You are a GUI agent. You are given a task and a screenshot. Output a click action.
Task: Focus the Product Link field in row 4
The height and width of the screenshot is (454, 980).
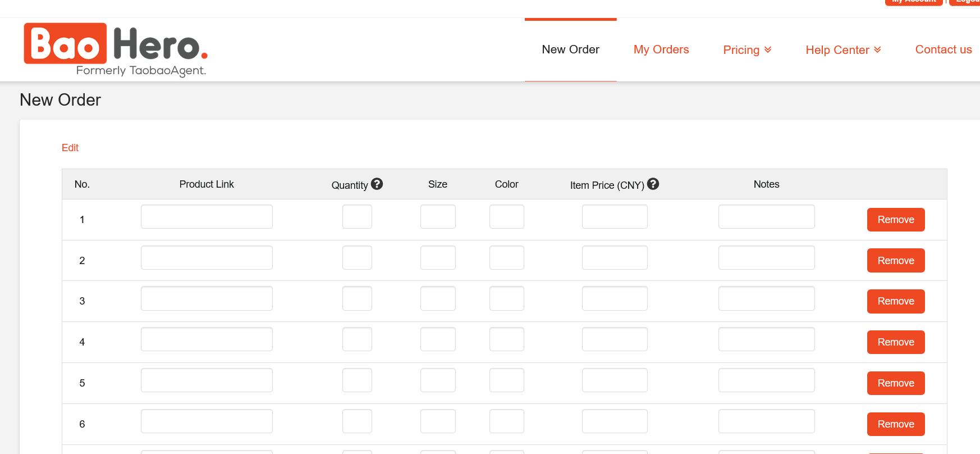point(207,339)
